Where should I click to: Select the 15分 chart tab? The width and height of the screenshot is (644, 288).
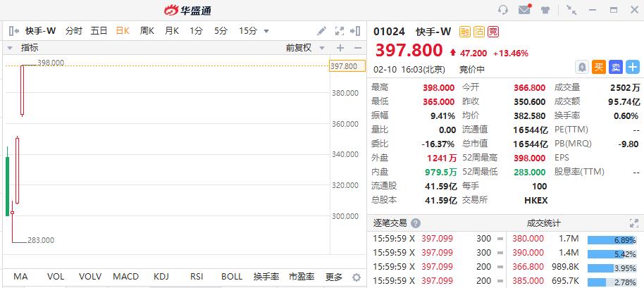tap(248, 31)
